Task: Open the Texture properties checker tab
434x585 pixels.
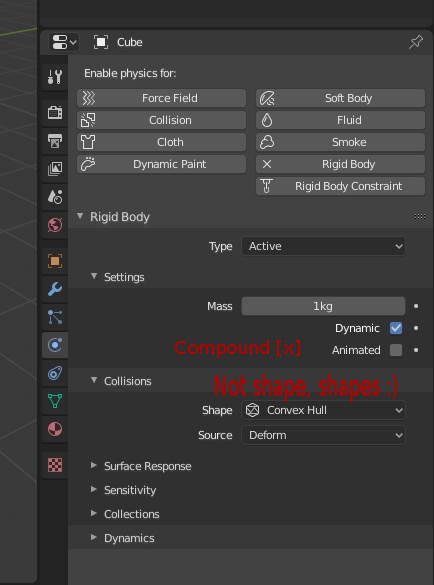Action: [x=55, y=465]
